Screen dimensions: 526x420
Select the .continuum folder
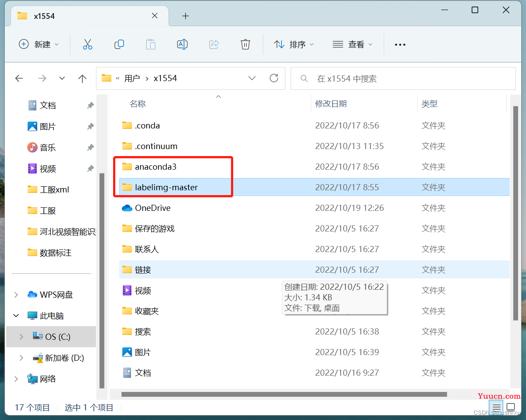314,146
